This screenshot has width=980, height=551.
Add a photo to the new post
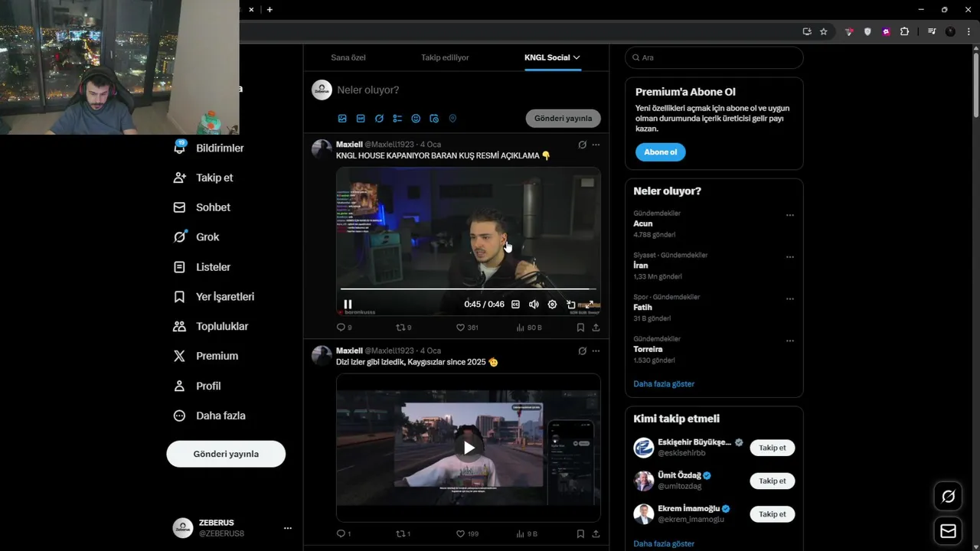click(x=342, y=119)
